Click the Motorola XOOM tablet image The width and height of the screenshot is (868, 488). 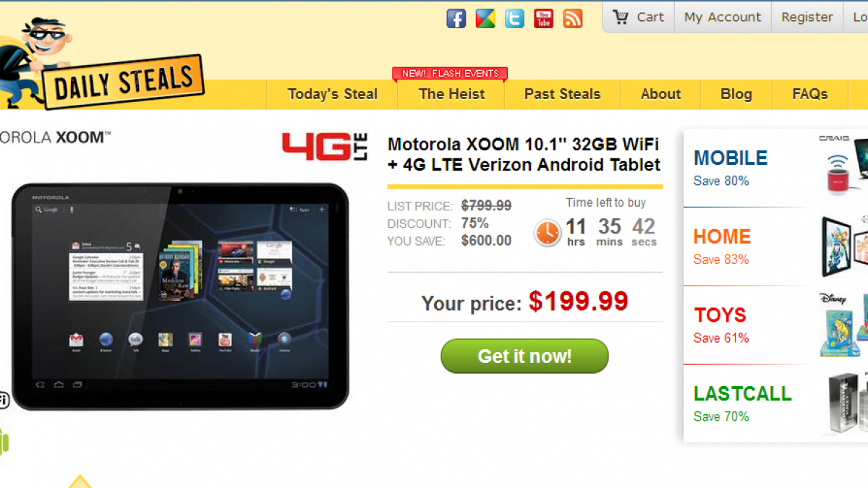(x=180, y=296)
